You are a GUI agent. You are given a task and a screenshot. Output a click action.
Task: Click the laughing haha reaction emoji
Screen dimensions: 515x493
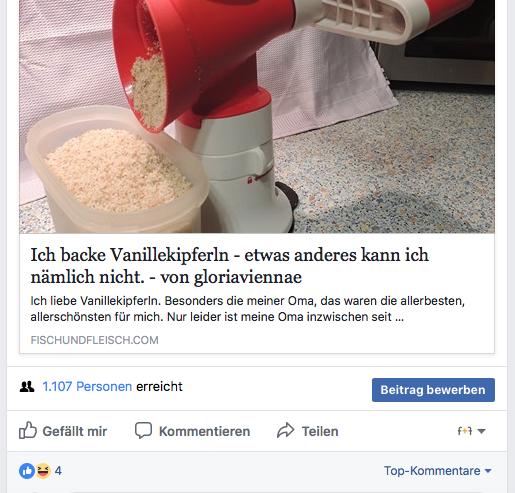pyautogui.click(x=43, y=471)
